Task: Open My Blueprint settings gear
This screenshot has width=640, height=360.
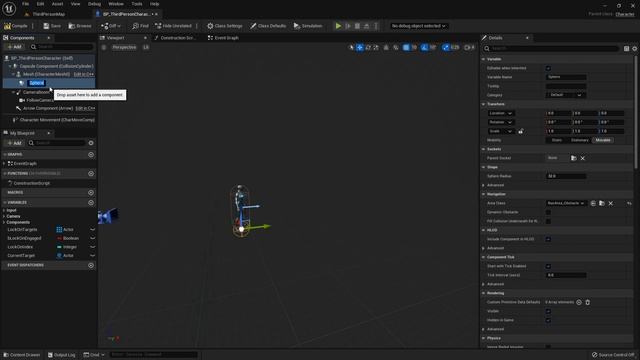Action: [x=91, y=143]
